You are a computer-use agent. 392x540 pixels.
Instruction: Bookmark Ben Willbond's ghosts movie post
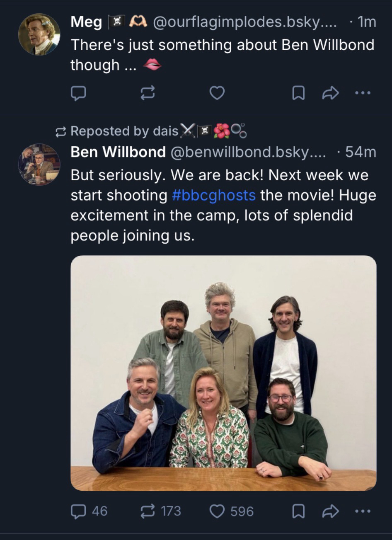tap(298, 511)
